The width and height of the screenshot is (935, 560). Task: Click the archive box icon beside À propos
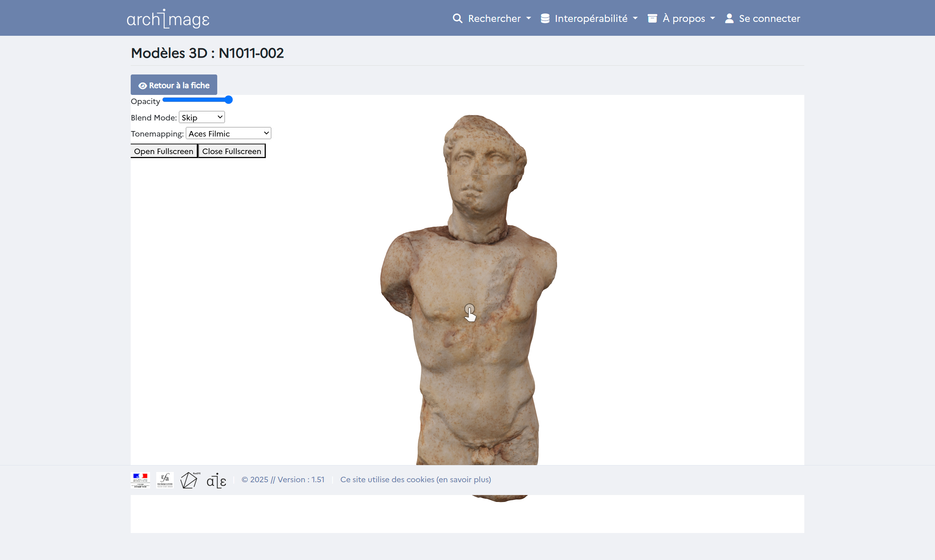652,19
